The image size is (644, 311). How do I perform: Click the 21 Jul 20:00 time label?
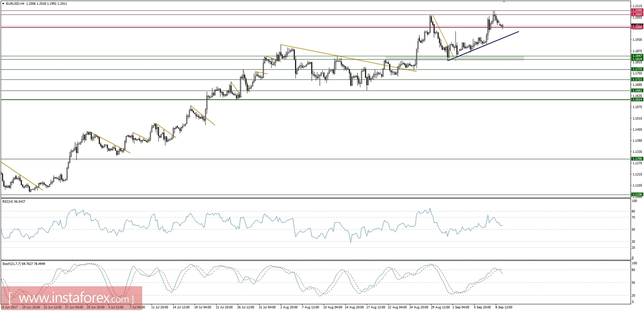224,307
